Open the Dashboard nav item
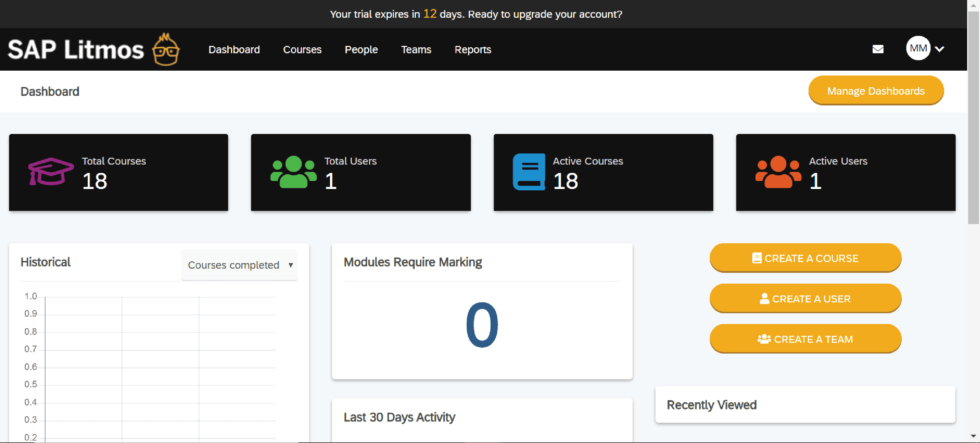Viewport: 980px width, 443px height. point(234,50)
